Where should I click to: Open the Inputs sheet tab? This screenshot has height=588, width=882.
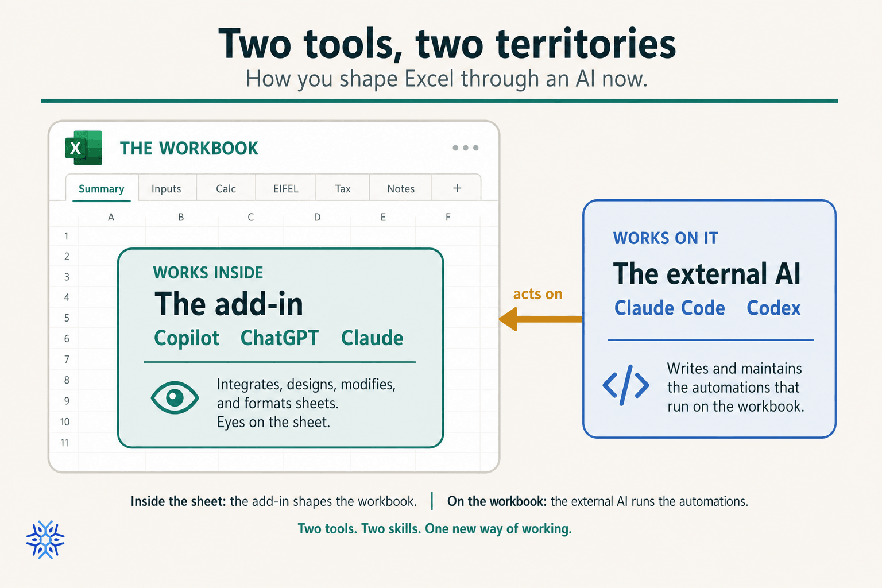[167, 188]
